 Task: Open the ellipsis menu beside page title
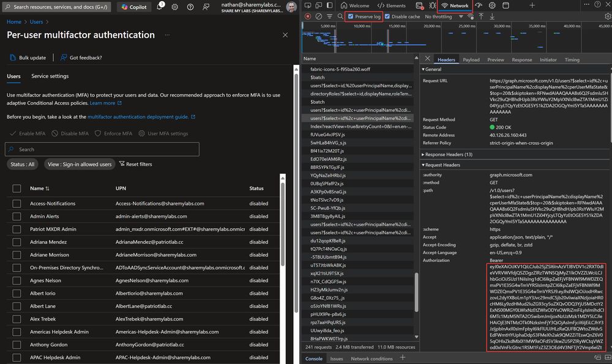click(x=167, y=35)
